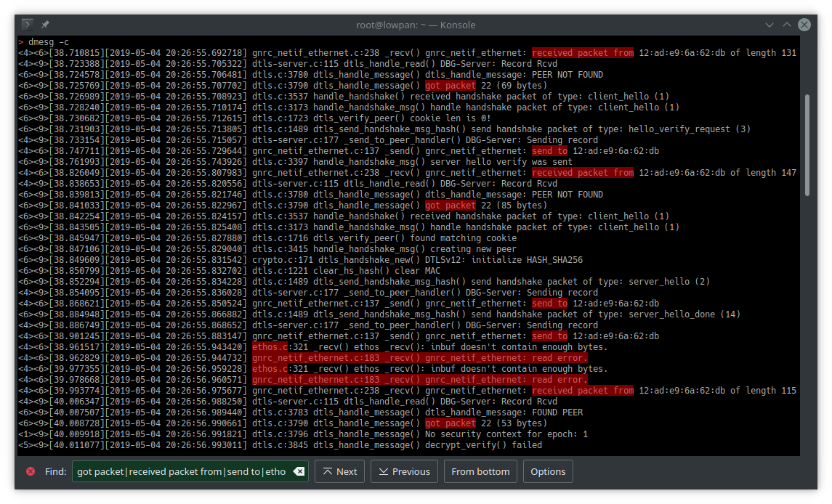Clear search text with the backspace icon
This screenshot has width=832, height=504.
tap(299, 471)
